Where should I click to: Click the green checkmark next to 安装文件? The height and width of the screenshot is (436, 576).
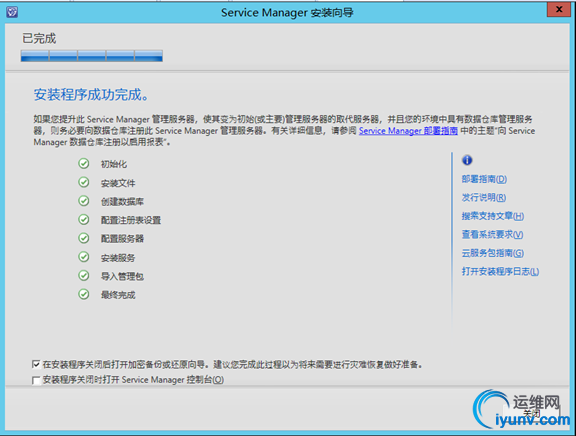84,182
